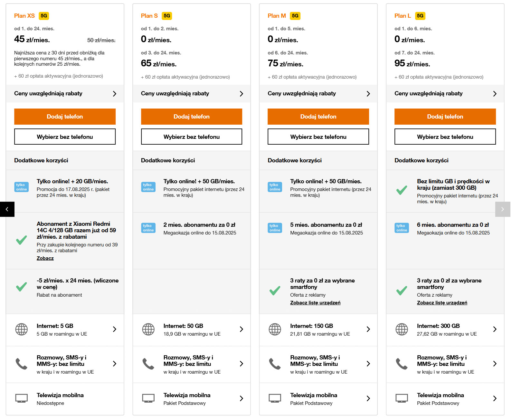This screenshot has height=420, width=511.
Task: Click the globe icon for Internet: 300 GB
Action: [x=402, y=329]
